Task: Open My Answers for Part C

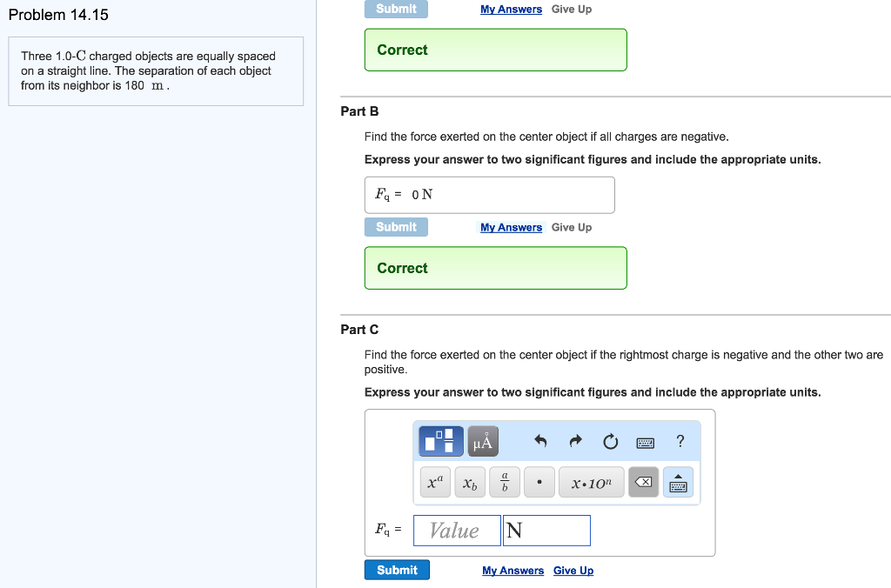Action: coord(512,570)
